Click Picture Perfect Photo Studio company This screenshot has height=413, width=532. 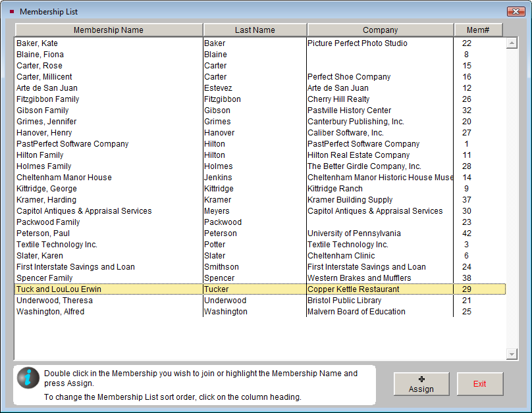coord(358,43)
